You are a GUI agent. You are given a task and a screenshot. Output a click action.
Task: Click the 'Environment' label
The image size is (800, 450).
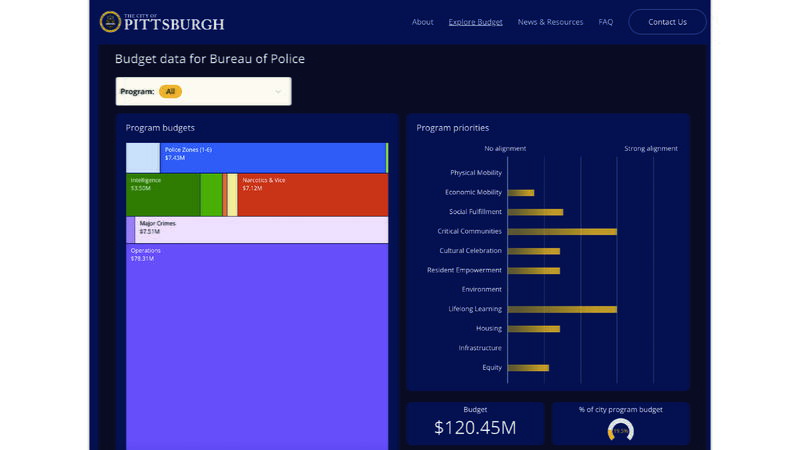[x=482, y=289]
